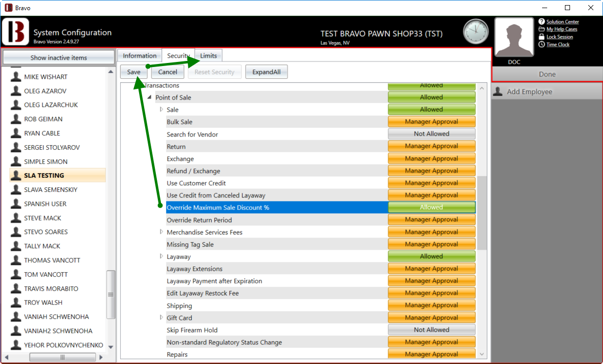
Task: Collapse the Point of Sale tree node
Action: (x=150, y=97)
